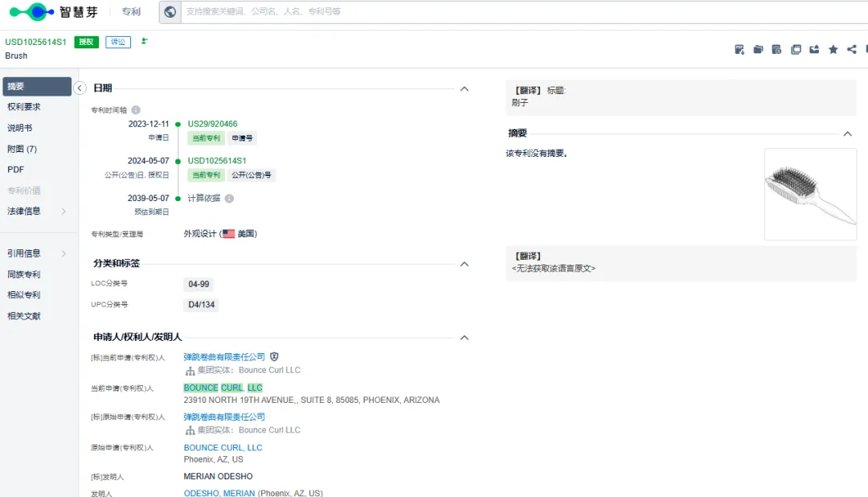Screen dimensions: 868x497
Task: Select the 摘要 sidebar tab
Action: (x=36, y=86)
